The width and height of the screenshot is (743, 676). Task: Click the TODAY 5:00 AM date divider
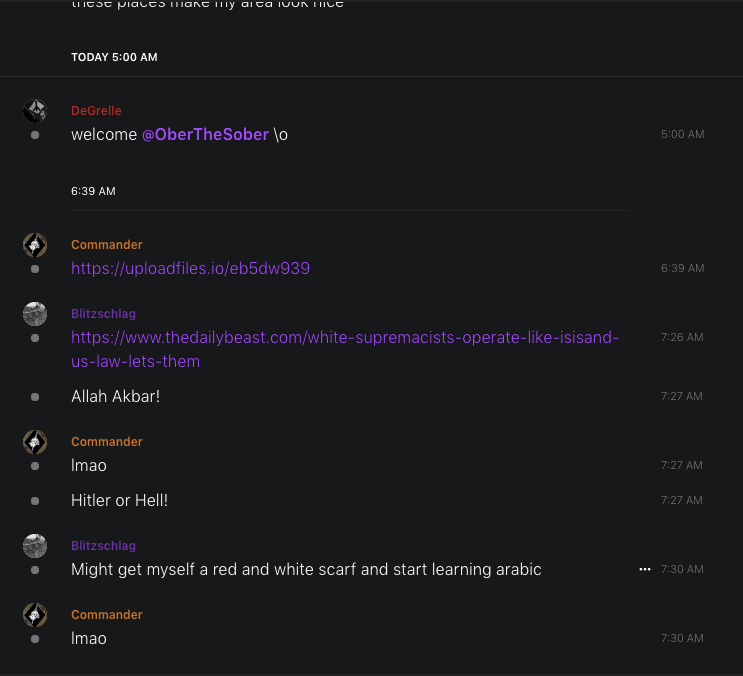pos(114,57)
